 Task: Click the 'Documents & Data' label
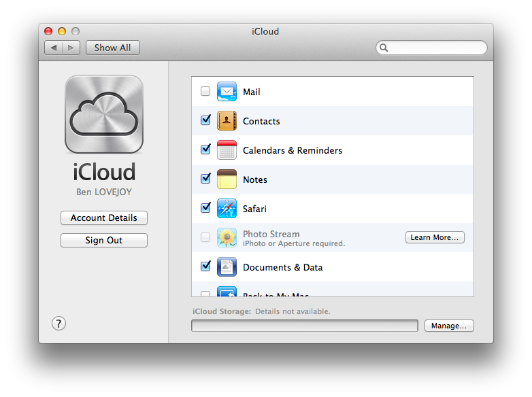(282, 267)
